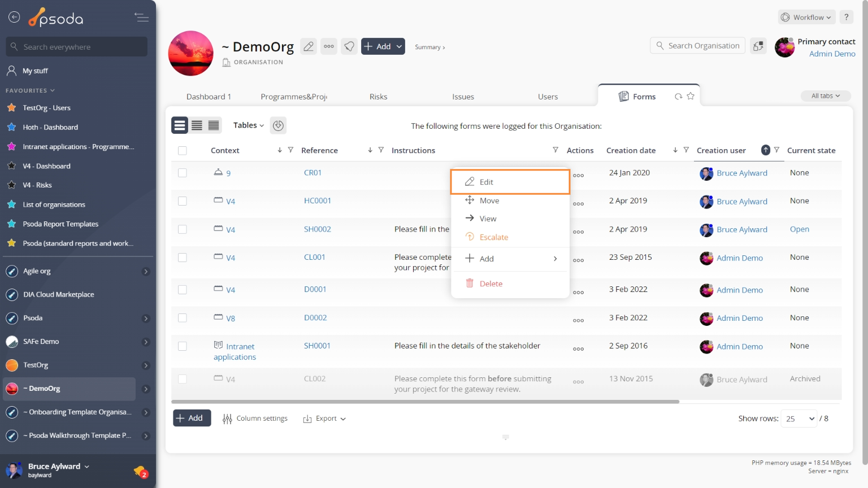Click the DemoOrg sunset avatar image
This screenshot has width=868, height=488.
click(191, 54)
